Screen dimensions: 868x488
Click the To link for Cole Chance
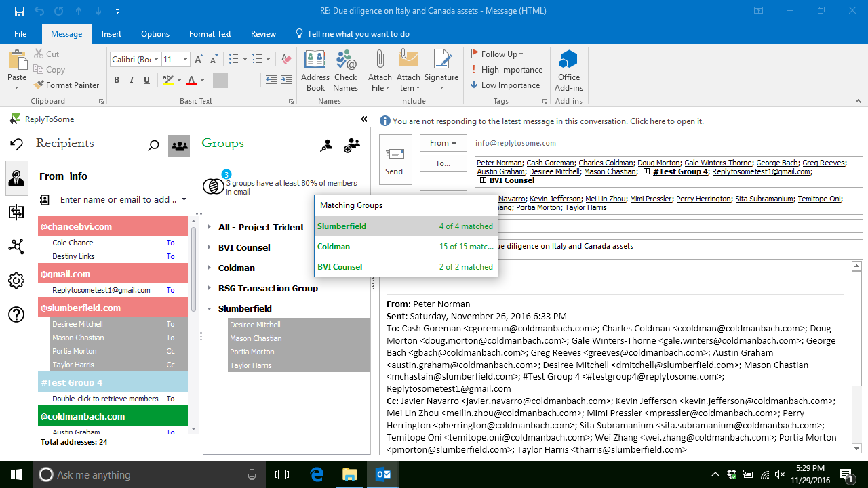[x=170, y=243]
